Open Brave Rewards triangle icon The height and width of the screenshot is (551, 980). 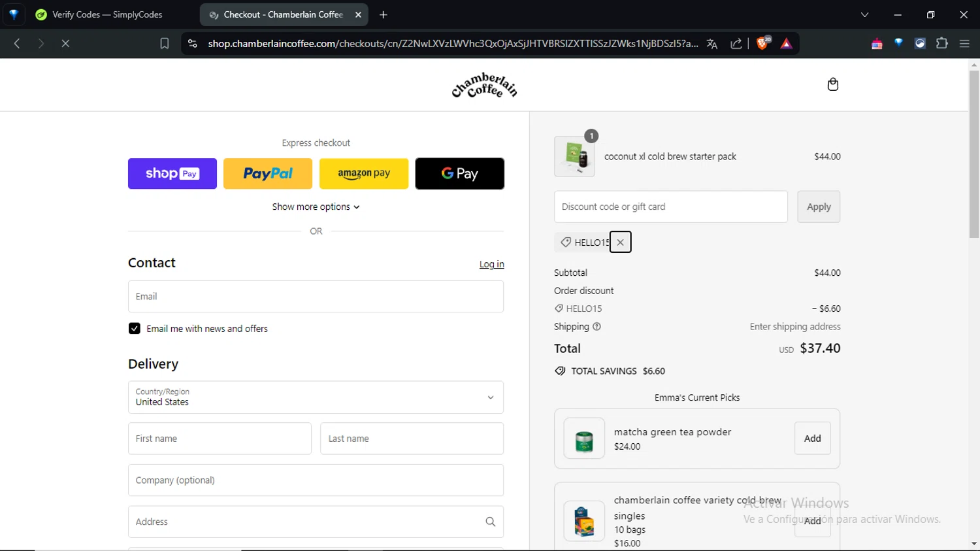pyautogui.click(x=786, y=44)
